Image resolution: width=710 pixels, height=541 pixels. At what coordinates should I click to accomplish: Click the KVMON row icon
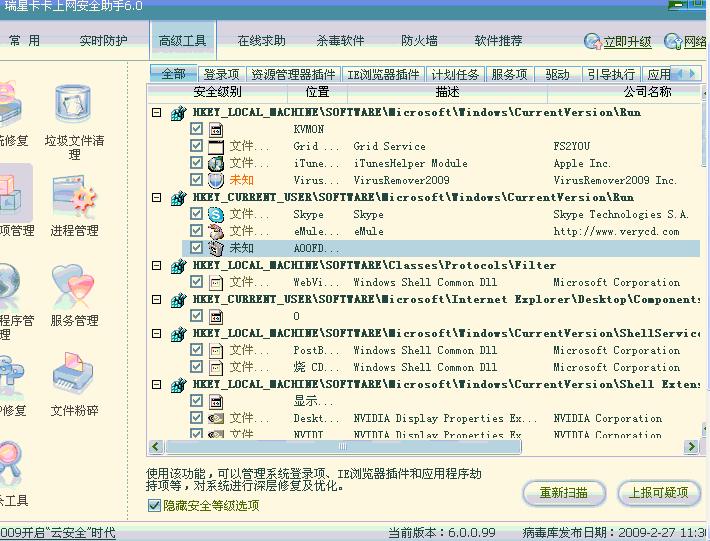(216, 130)
